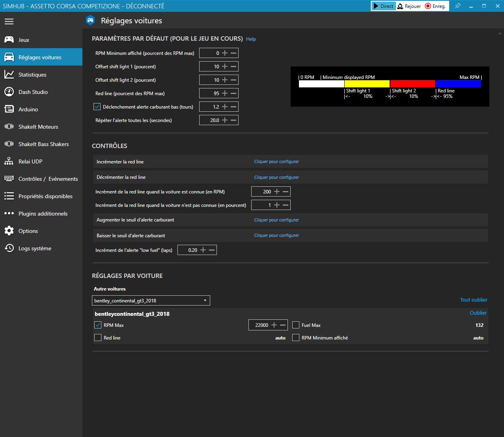504x437 pixels.
Task: Enable the per-car Red line checkbox
Action: point(98,338)
